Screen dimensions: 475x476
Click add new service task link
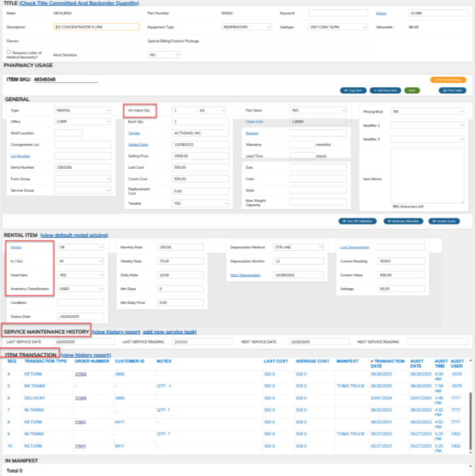[169, 332]
